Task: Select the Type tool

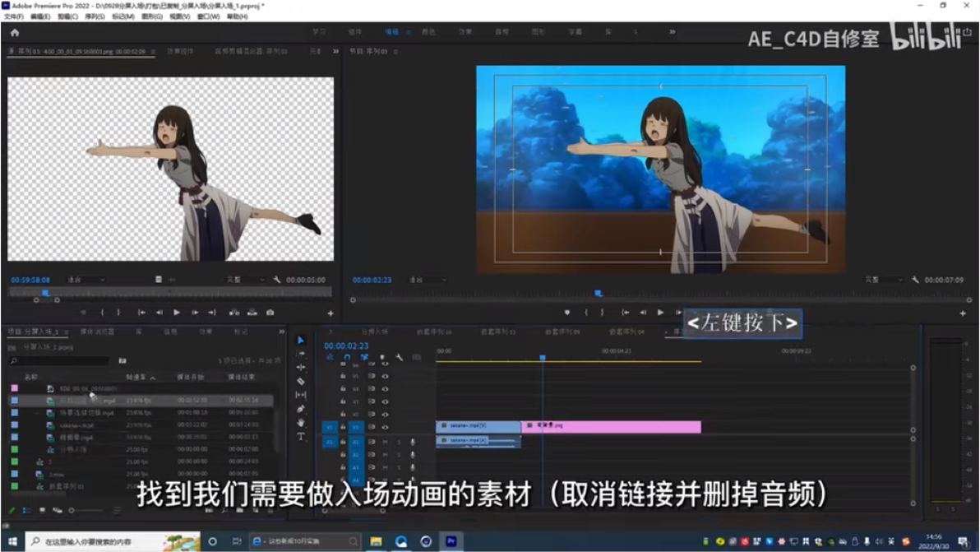Action: tap(301, 436)
